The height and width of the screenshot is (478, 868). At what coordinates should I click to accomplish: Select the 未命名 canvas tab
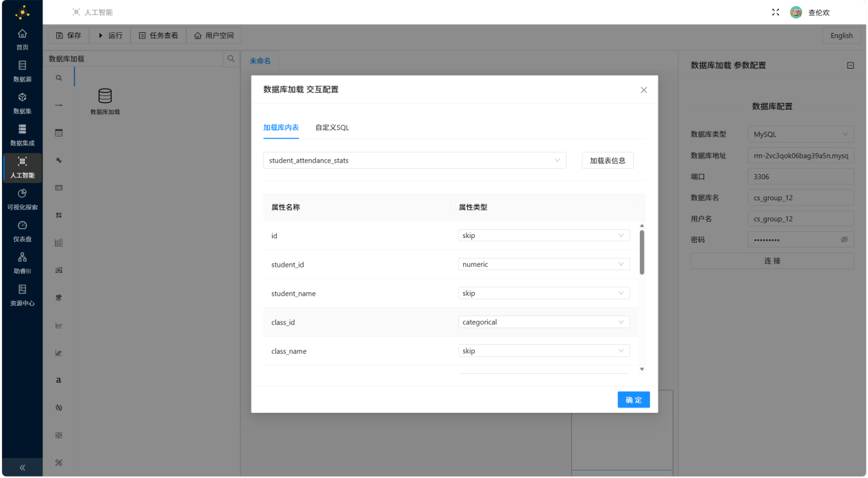pos(260,61)
